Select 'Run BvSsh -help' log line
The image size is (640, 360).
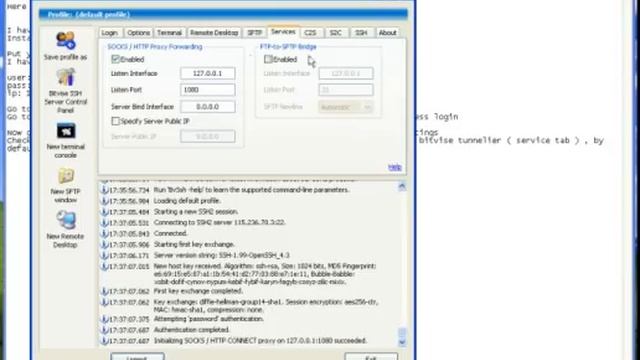(x=251, y=190)
